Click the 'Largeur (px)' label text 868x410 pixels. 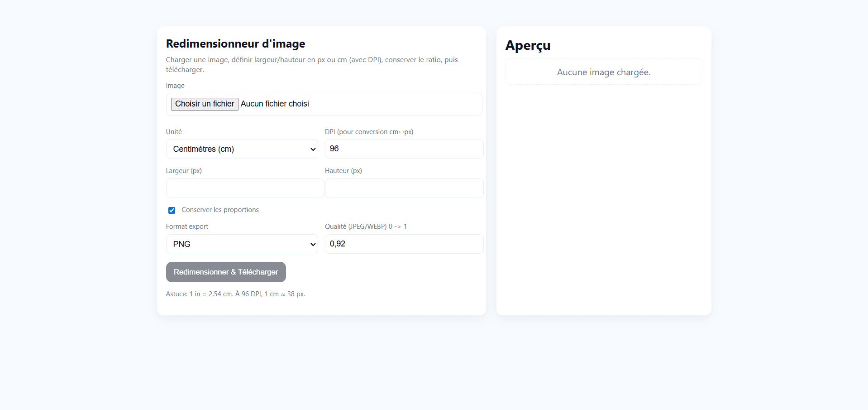[184, 171]
